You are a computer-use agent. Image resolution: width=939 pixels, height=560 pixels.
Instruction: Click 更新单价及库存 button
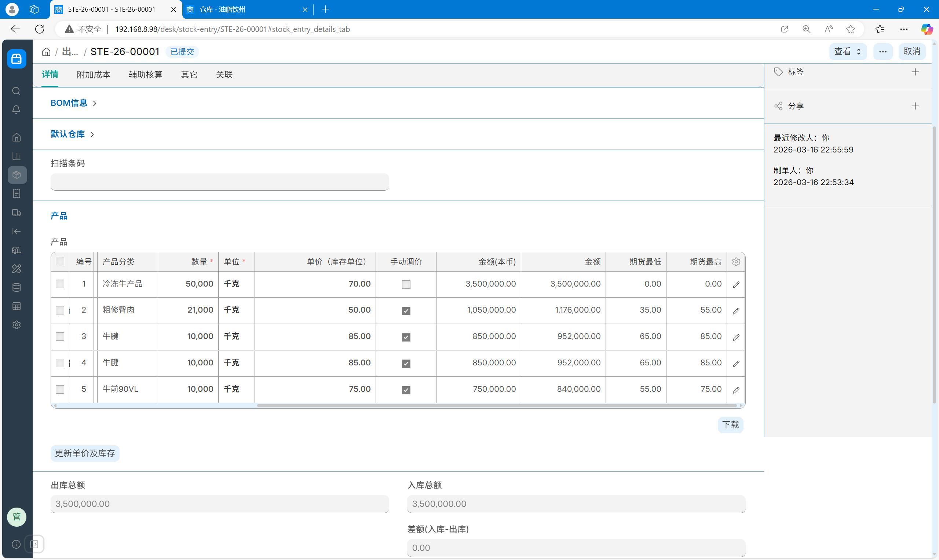coord(85,453)
